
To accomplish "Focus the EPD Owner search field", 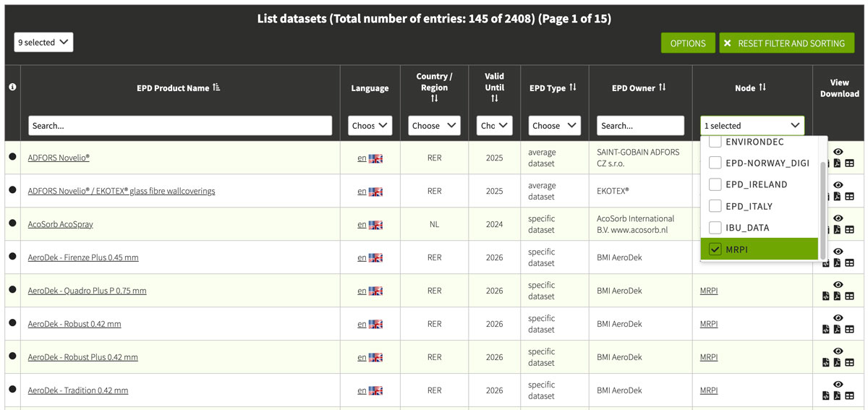I will 640,125.
